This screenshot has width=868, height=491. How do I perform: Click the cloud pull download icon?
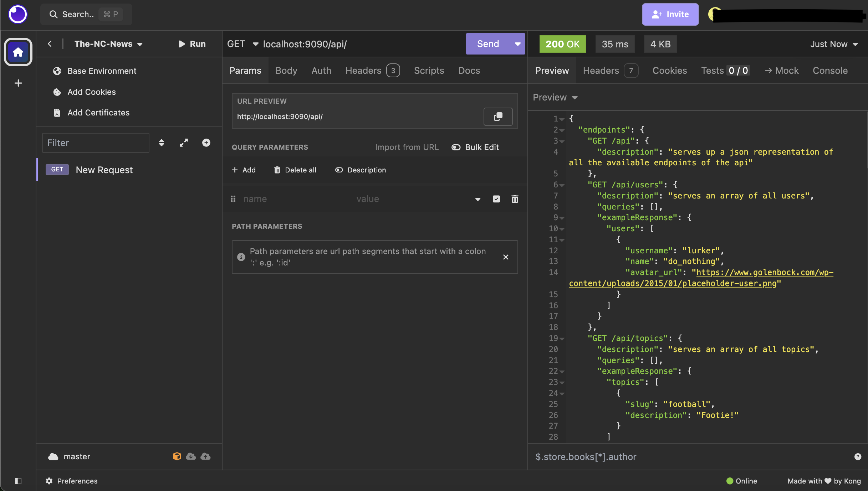pos(191,456)
